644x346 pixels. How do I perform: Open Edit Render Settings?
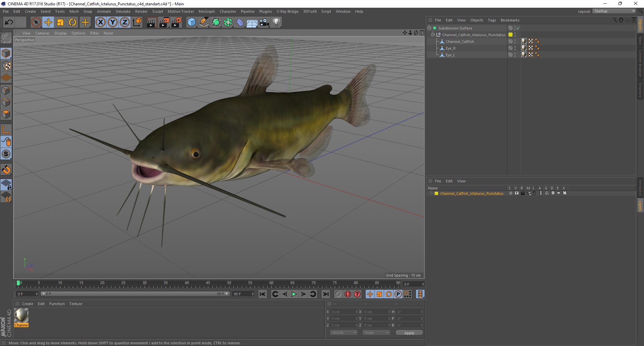(176, 22)
